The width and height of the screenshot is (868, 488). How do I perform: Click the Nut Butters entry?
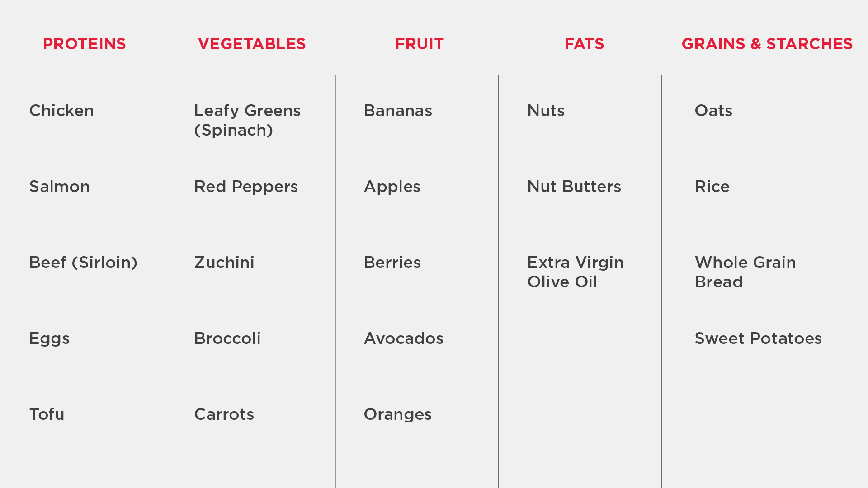574,187
